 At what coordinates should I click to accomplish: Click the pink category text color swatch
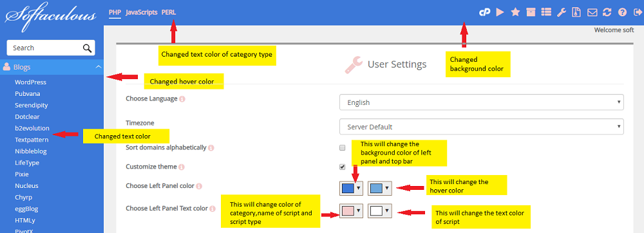click(x=348, y=211)
